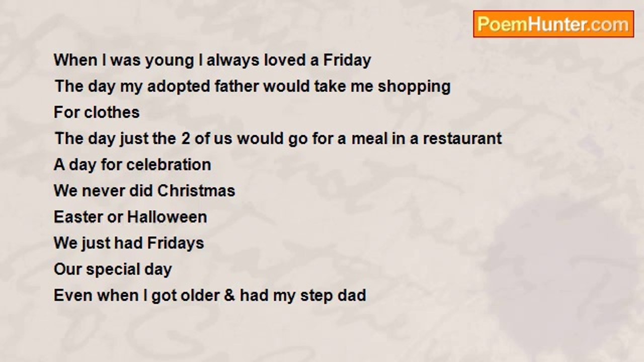Click the line 'When I was young I always loved a Friday'
This screenshot has height=362, width=644.
pyautogui.click(x=212, y=60)
